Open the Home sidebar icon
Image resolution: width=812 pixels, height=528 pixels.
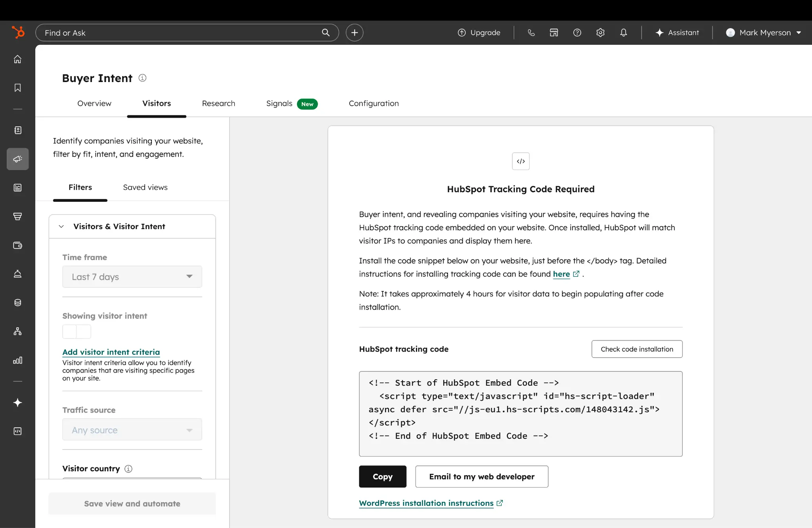click(x=17, y=59)
